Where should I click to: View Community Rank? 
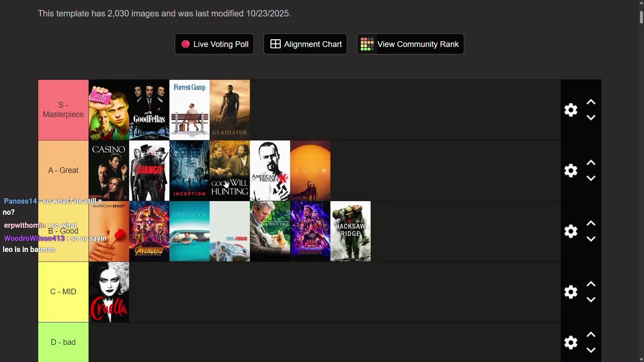[x=411, y=44]
